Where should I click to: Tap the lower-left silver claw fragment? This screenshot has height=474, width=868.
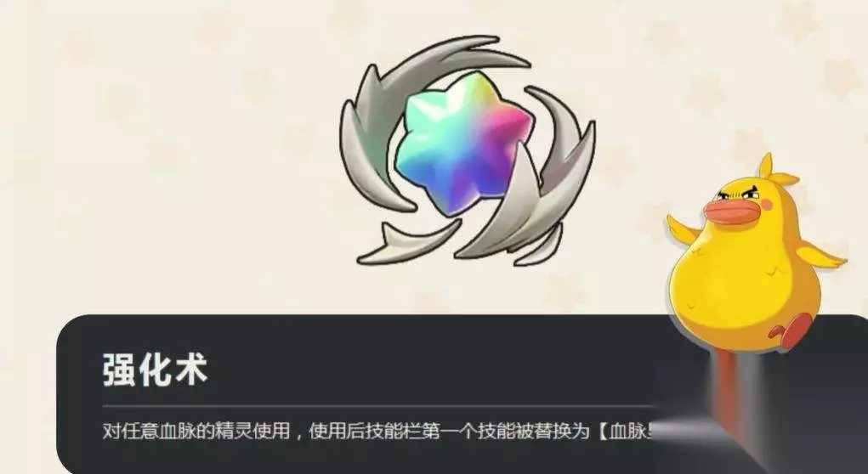tap(409, 242)
